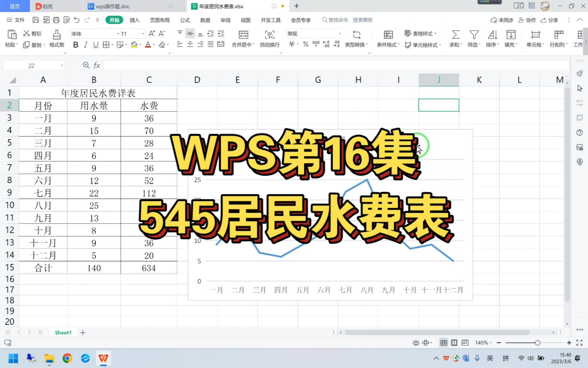
Task: Open the font name dropdown
Action: [x=118, y=34]
